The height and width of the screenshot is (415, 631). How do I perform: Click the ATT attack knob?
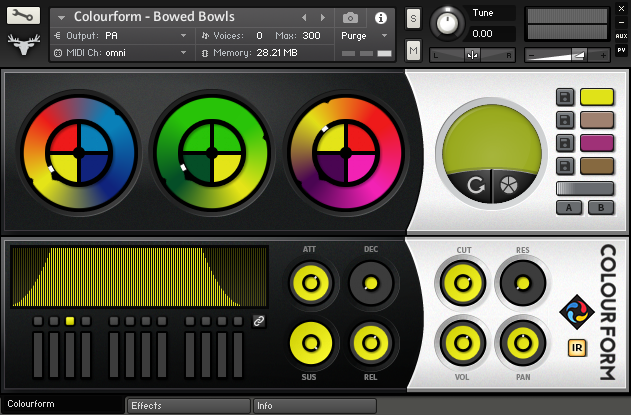[310, 283]
